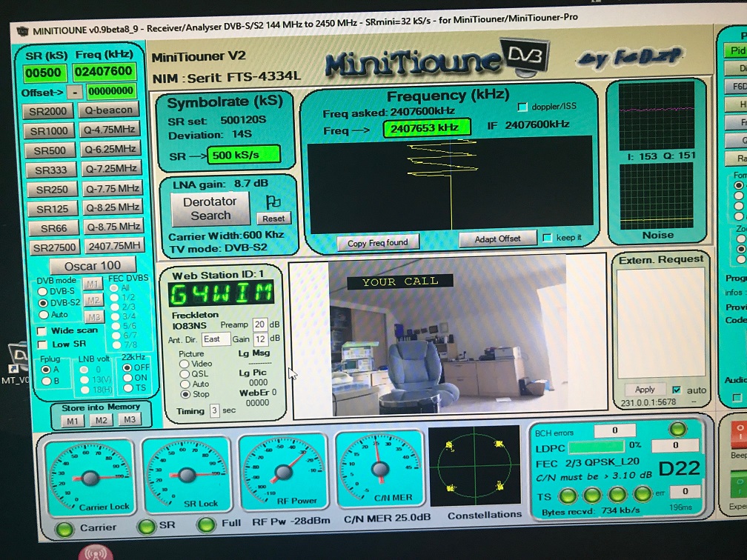
Task: Click Apply under Extern. Request
Action: pos(645,390)
